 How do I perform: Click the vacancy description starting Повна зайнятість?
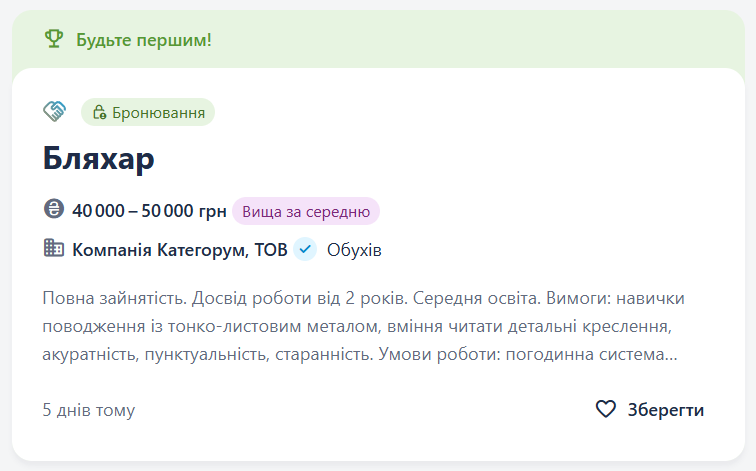pyautogui.click(x=364, y=326)
